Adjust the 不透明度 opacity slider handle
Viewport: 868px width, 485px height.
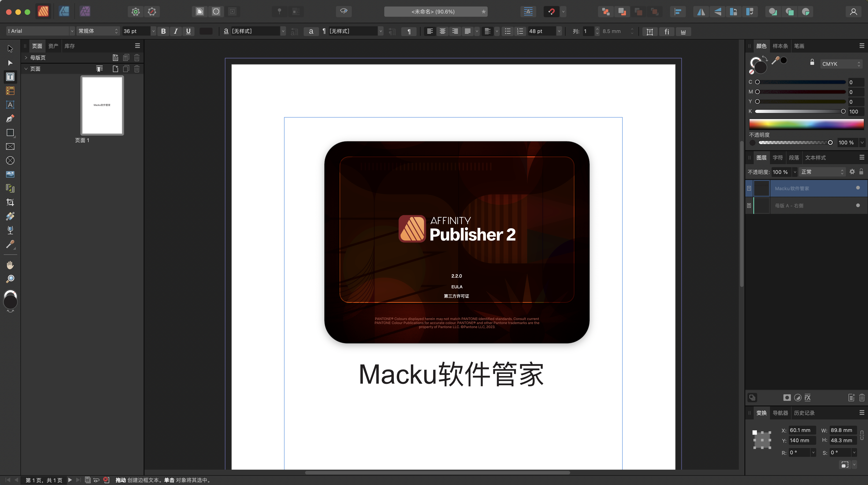tap(830, 143)
